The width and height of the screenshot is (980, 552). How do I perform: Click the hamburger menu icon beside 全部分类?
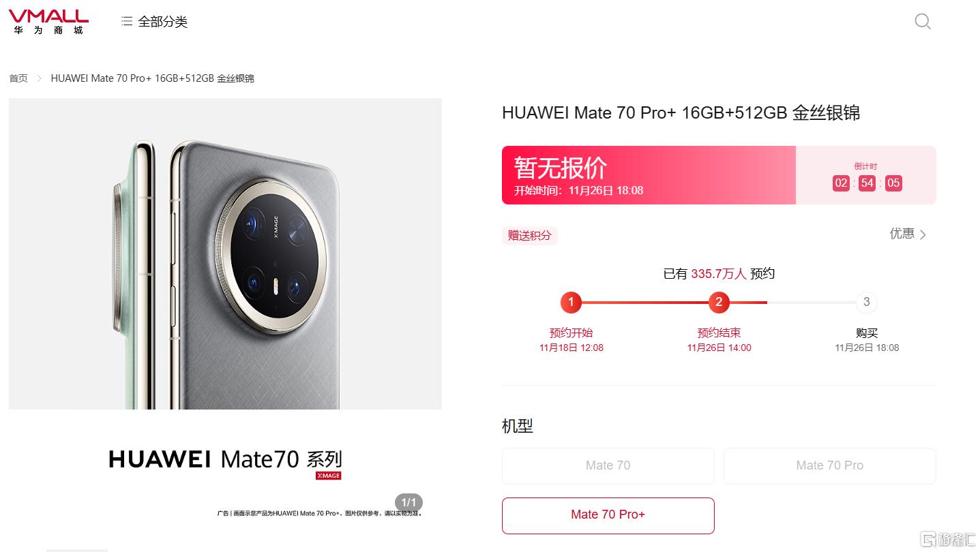point(127,22)
